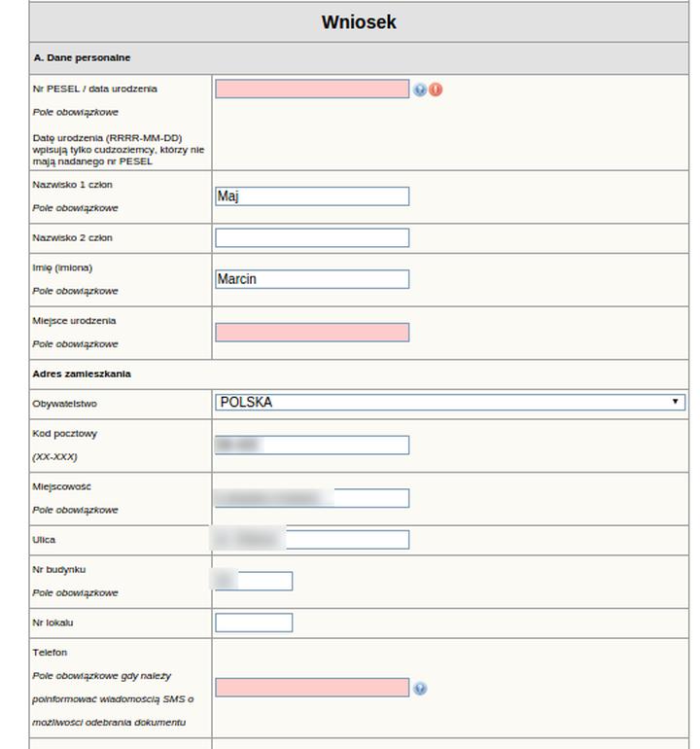Open the help icon next to Telefon field

click(x=420, y=689)
